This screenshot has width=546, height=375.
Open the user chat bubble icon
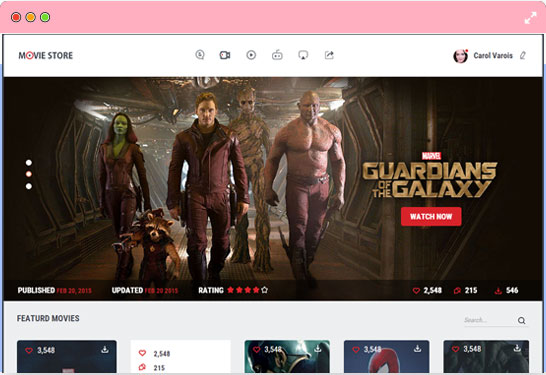[x=200, y=55]
